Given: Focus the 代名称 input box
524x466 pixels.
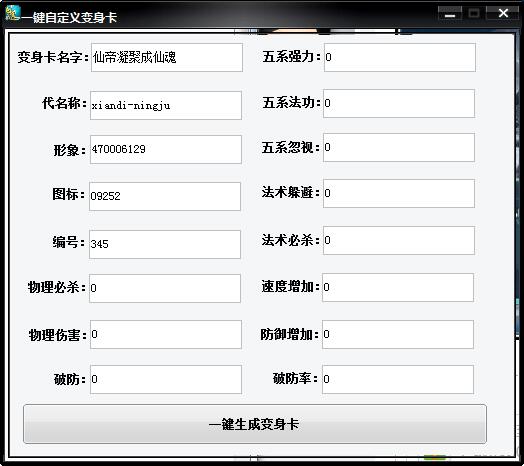Looking at the screenshot, I should coord(166,105).
